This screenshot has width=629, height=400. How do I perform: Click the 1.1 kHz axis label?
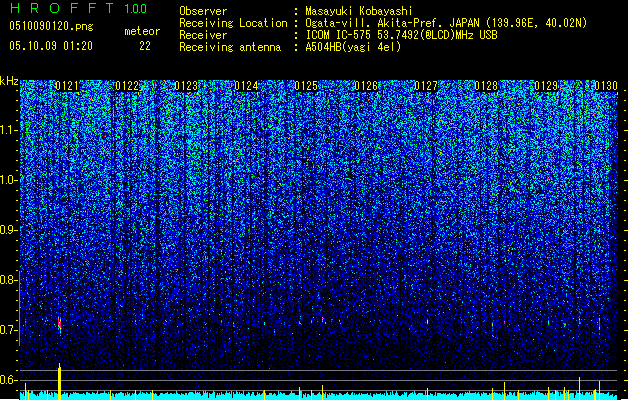pyautogui.click(x=9, y=130)
